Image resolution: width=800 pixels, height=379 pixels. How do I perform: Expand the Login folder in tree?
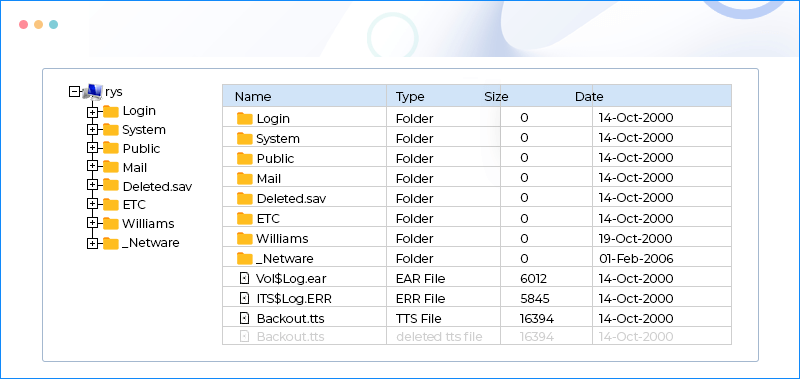(92, 111)
